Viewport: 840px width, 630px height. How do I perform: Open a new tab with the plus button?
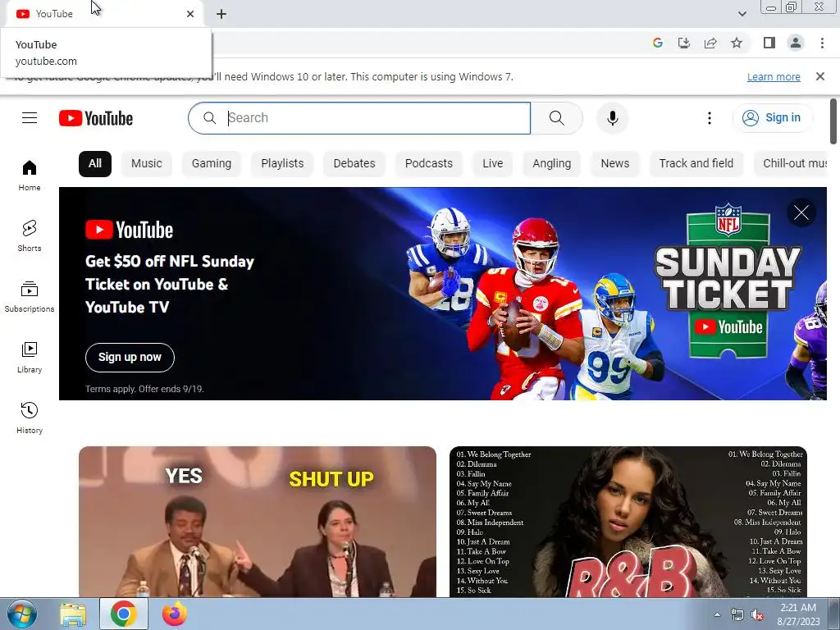(221, 14)
